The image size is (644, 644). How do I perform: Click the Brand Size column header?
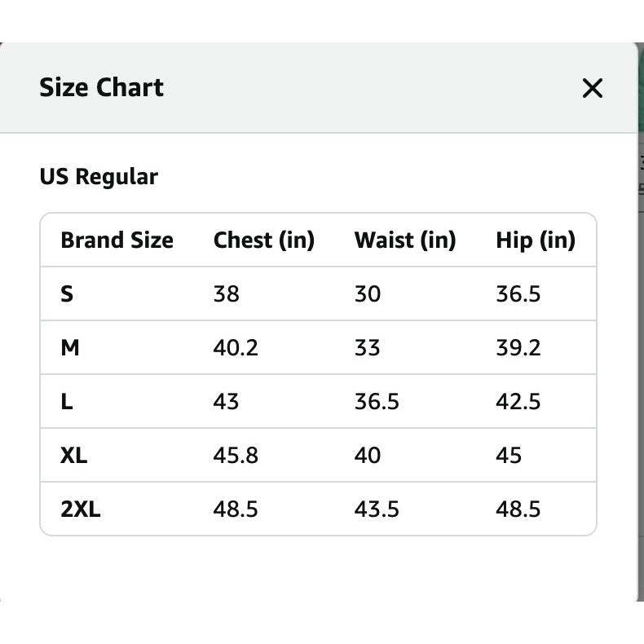pos(117,240)
